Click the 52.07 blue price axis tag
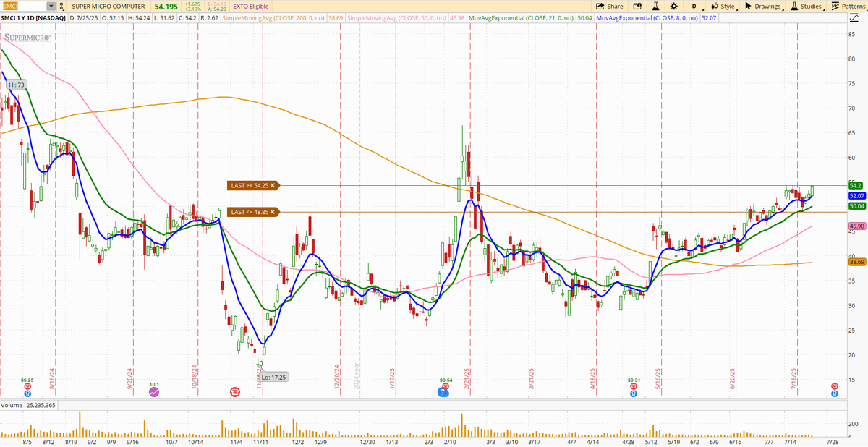This screenshot has height=447, width=868. [857, 196]
